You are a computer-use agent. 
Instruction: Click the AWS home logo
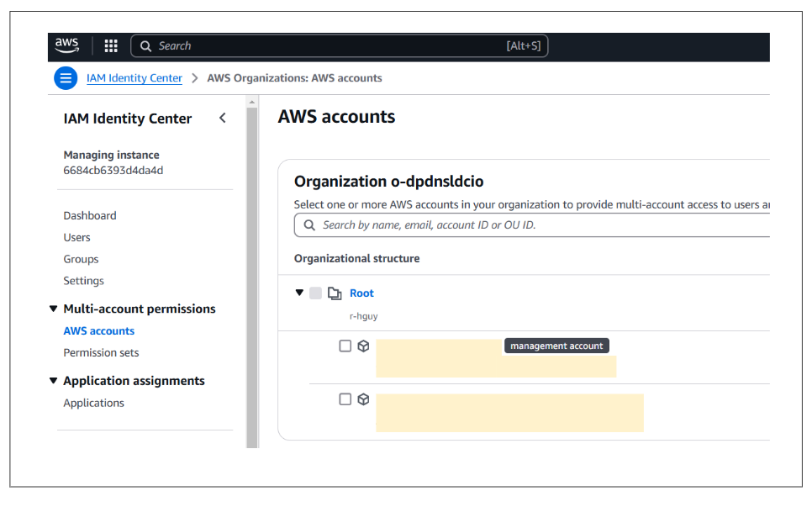pos(66,46)
